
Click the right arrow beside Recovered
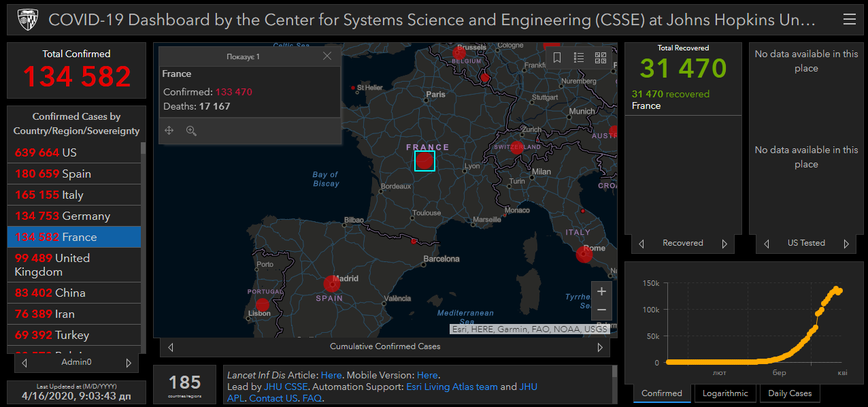724,244
